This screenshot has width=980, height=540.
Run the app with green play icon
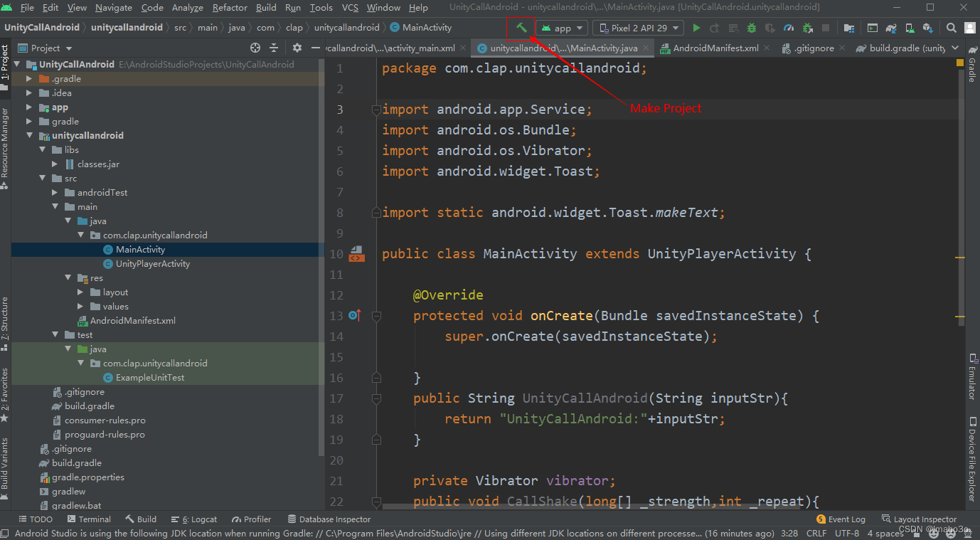(696, 28)
